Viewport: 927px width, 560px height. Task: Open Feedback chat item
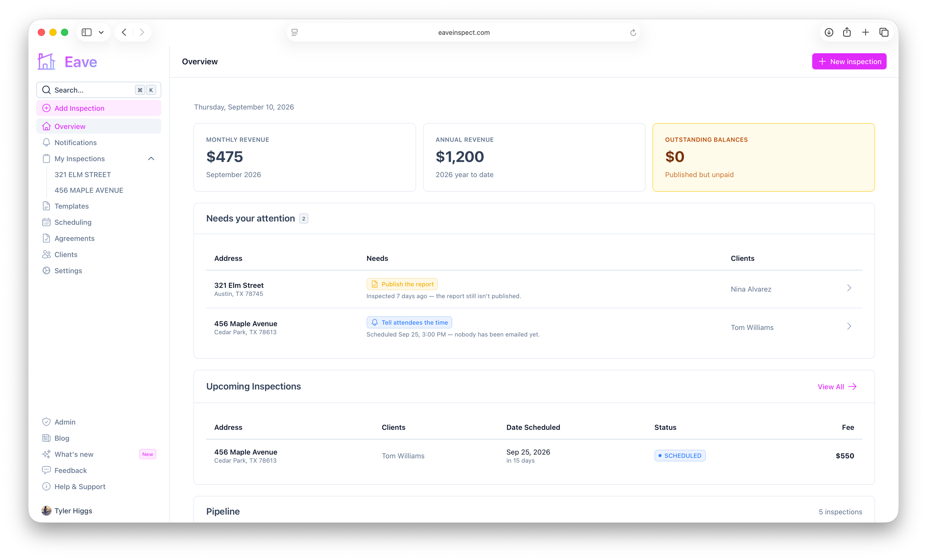[99, 471]
